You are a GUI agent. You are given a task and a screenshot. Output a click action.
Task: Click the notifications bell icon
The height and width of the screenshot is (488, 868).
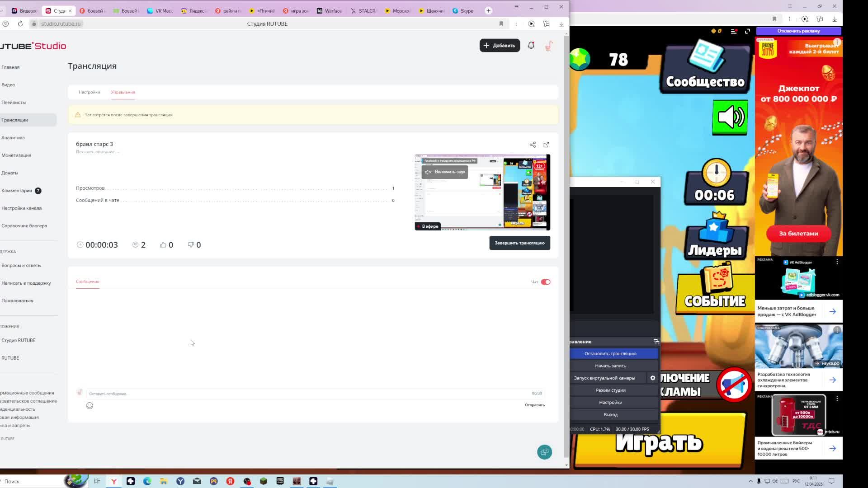coord(531,45)
